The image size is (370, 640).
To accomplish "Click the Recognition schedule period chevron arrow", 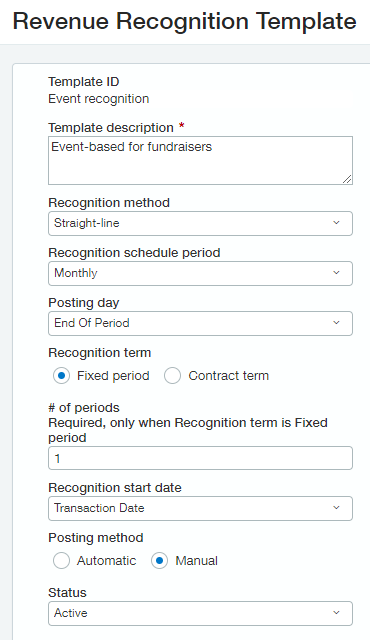I will coord(336,273).
